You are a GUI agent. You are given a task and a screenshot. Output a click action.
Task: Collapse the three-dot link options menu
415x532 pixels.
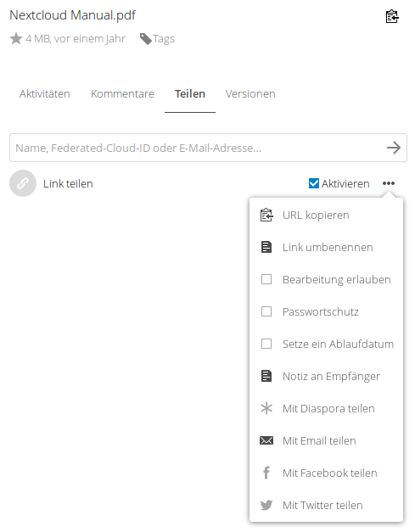pyautogui.click(x=389, y=183)
